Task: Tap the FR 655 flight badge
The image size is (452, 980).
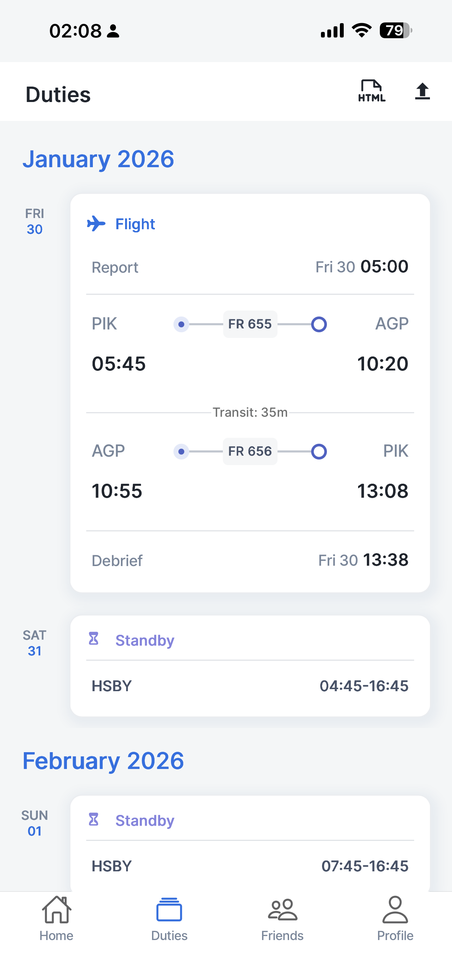Action: click(250, 324)
